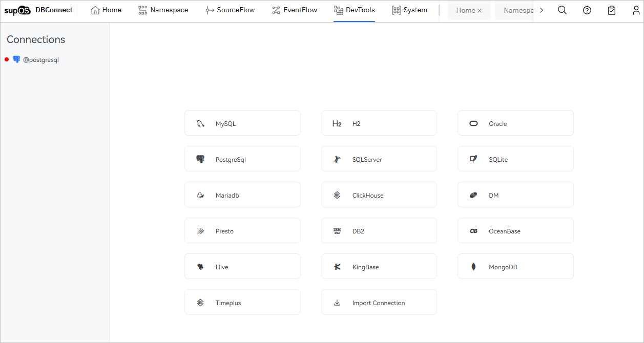Go to Home in the navigation bar

click(106, 10)
